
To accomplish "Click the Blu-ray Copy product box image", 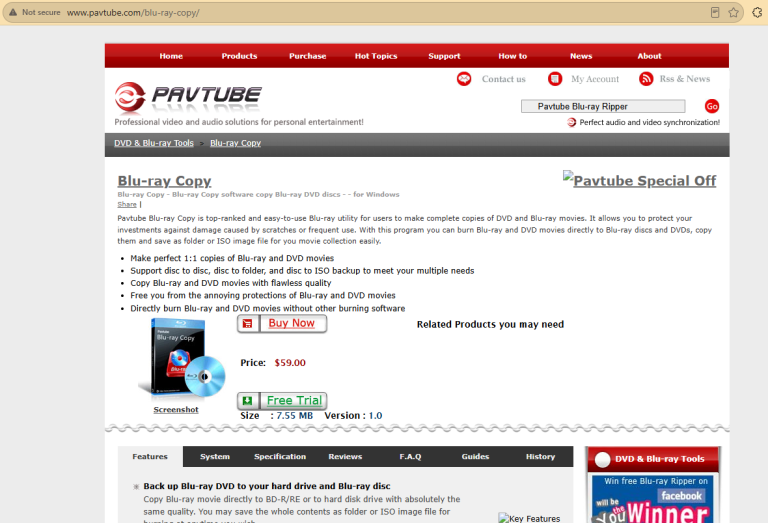I will click(x=182, y=357).
